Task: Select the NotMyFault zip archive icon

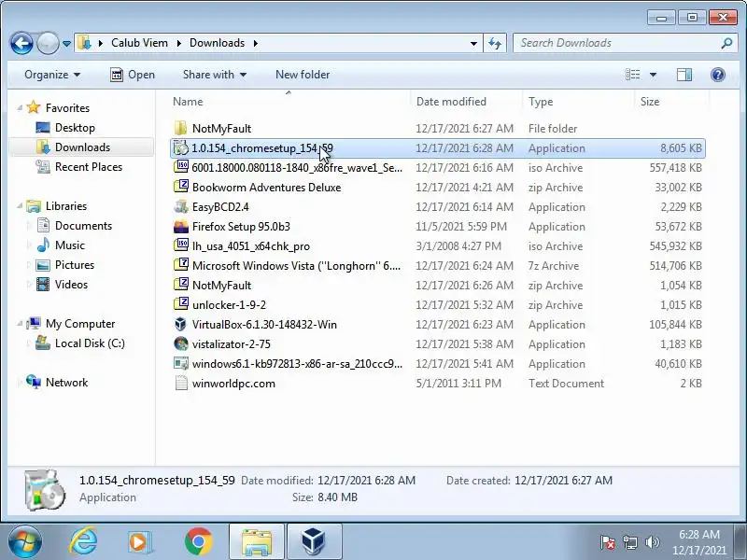Action: 180,285
